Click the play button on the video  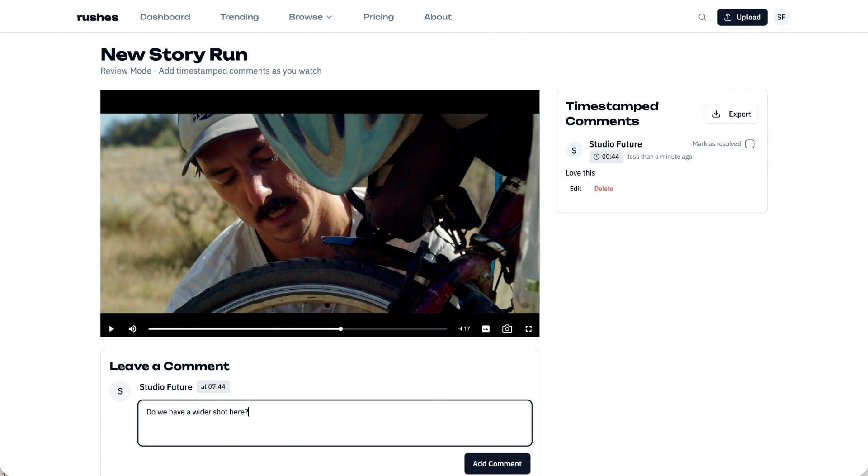[x=111, y=328]
